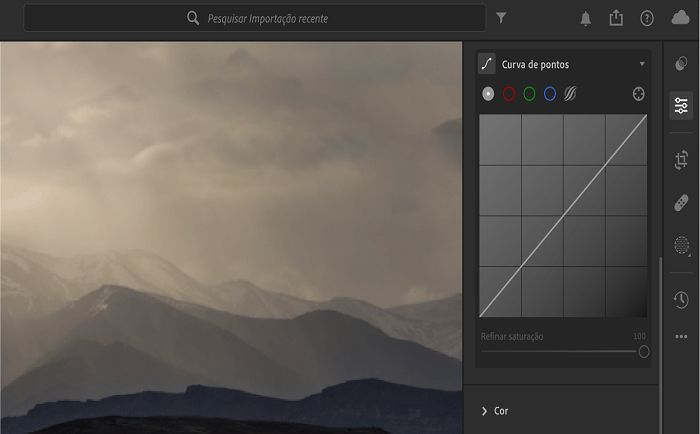Click the search magnifier icon
The width and height of the screenshot is (700, 434).
pyautogui.click(x=193, y=18)
